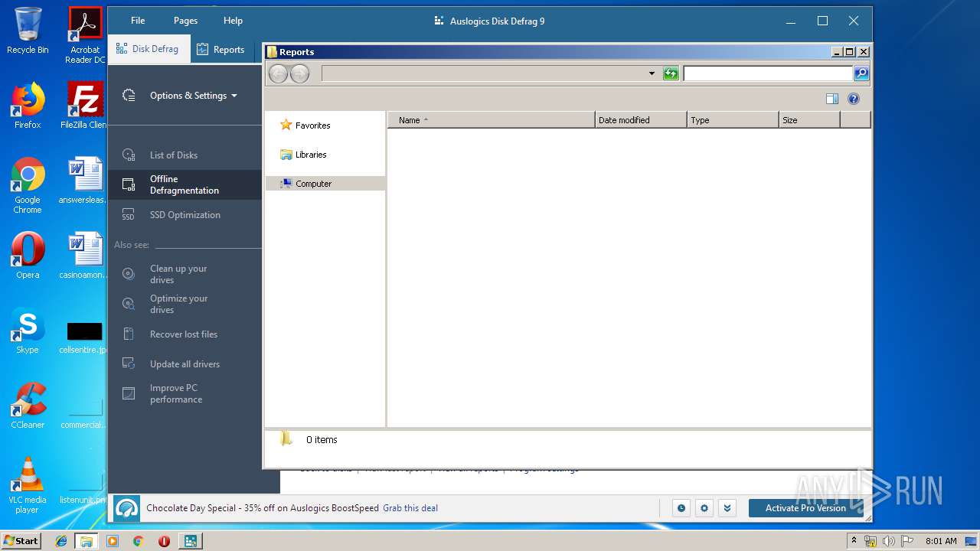Select the Skype desktop shortcut
This screenshot has width=980, height=551.
point(28,331)
